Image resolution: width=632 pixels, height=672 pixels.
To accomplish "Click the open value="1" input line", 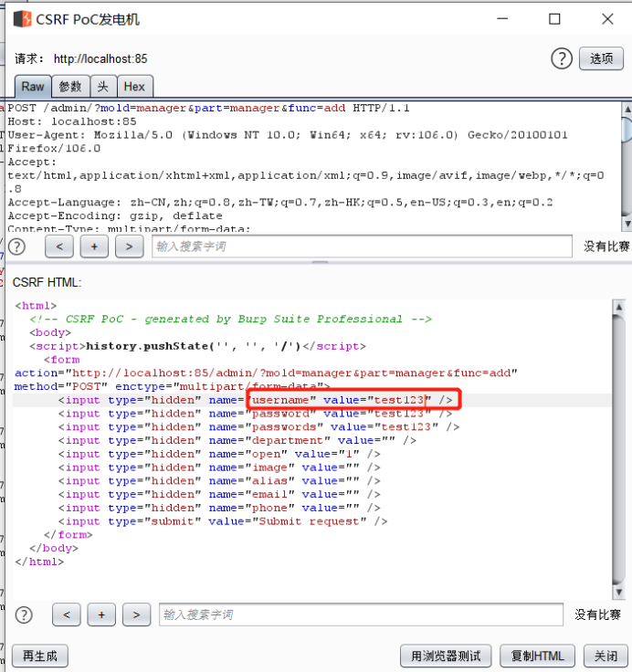I will (219, 454).
